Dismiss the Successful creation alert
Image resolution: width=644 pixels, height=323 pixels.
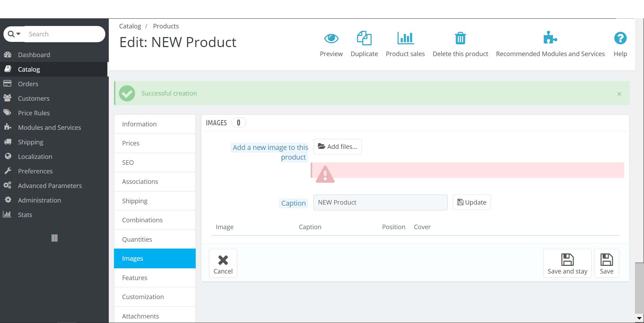tap(619, 94)
